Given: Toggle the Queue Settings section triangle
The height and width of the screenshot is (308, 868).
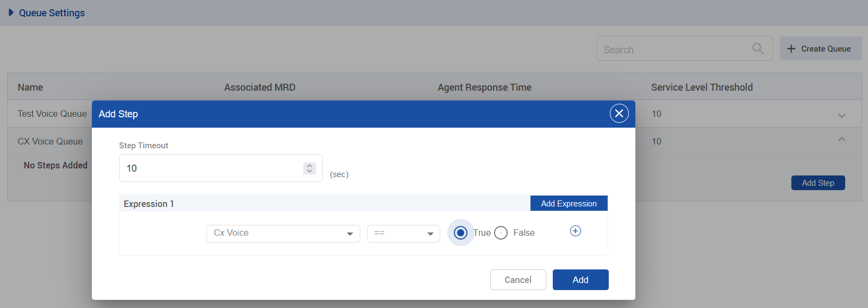Looking at the screenshot, I should click(11, 12).
